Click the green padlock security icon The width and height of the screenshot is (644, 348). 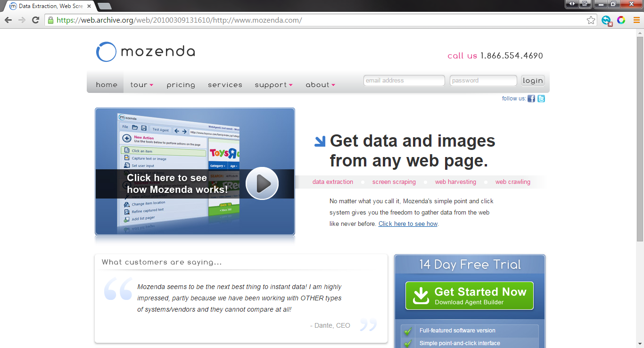(x=50, y=20)
